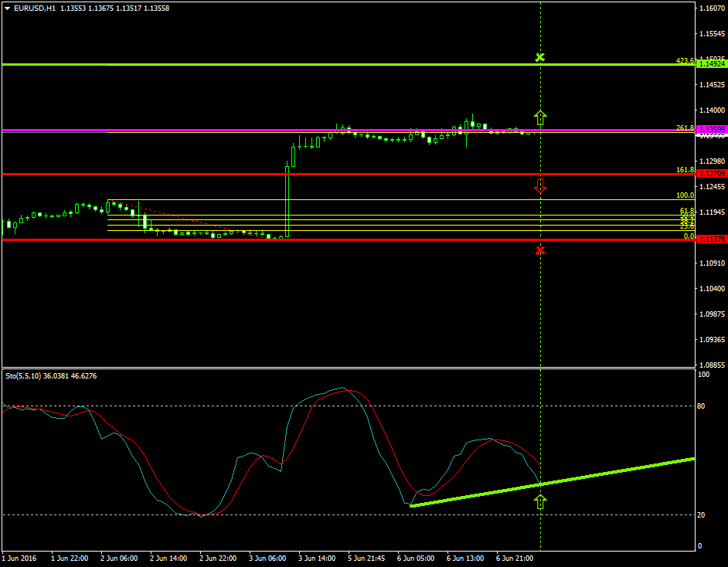Screen dimensions: 728x567
Task: Select the green up arrow in the Stochastic panel
Action: (542, 502)
